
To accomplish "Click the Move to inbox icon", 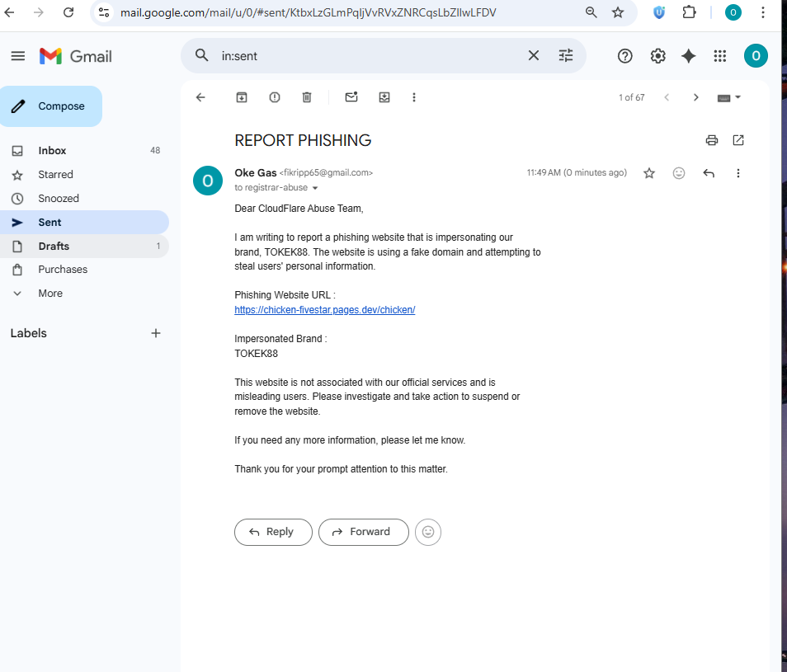I will point(384,97).
